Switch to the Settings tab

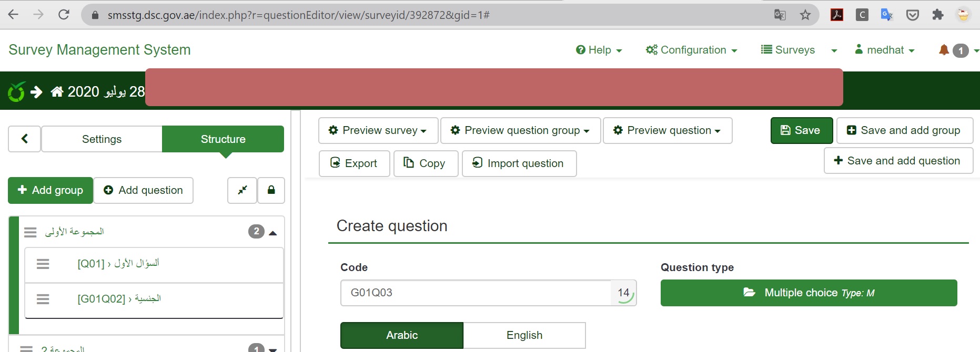(x=102, y=139)
